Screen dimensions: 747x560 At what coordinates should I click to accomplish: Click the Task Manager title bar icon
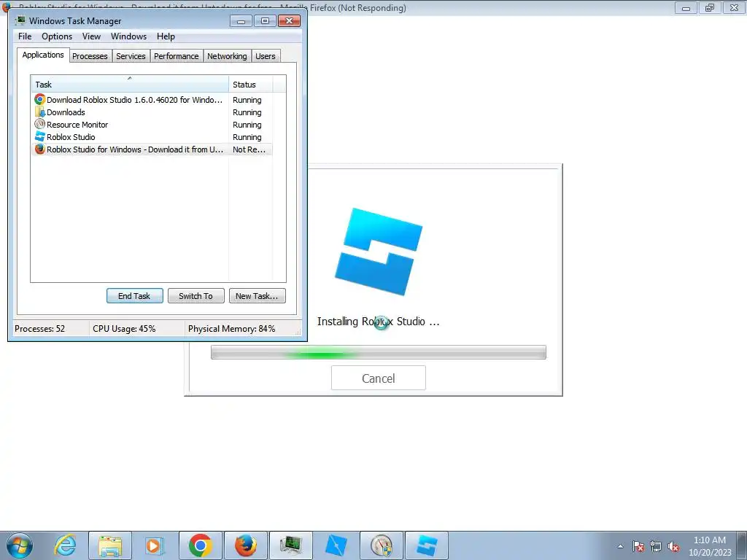(20, 20)
